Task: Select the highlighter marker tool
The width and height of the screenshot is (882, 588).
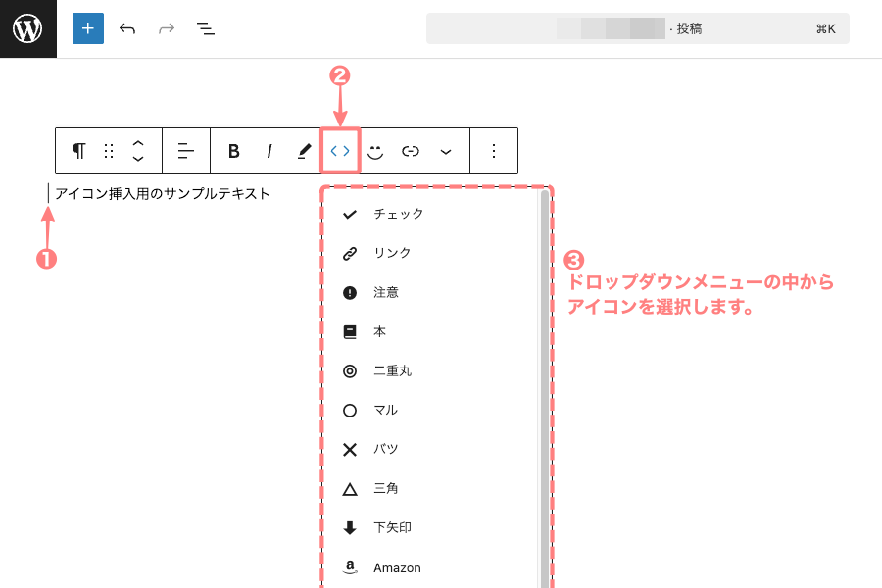Action: [x=305, y=151]
